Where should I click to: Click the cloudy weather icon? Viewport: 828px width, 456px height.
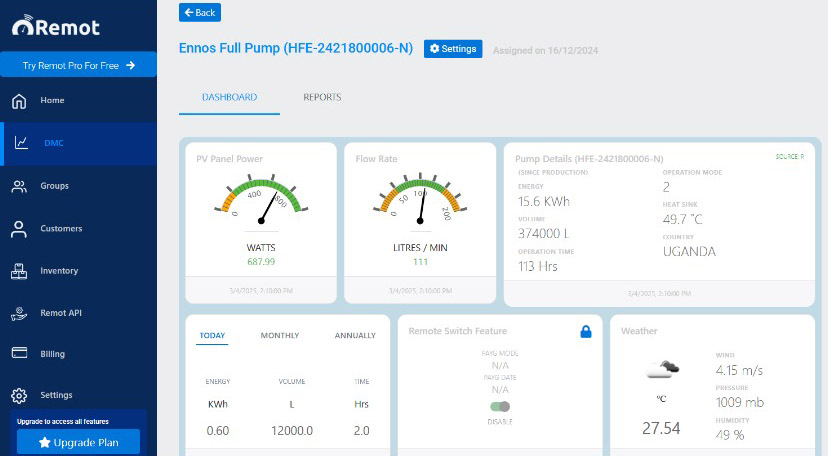[662, 369]
